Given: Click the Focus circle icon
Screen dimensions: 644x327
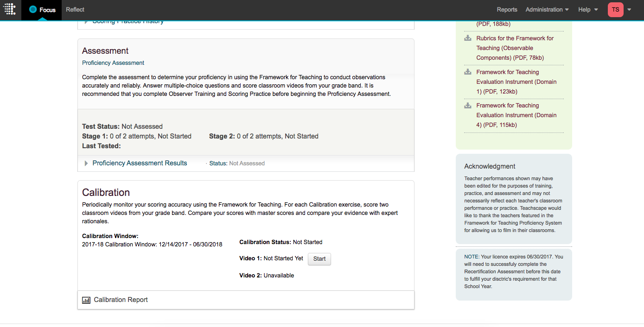Looking at the screenshot, I should pos(33,10).
